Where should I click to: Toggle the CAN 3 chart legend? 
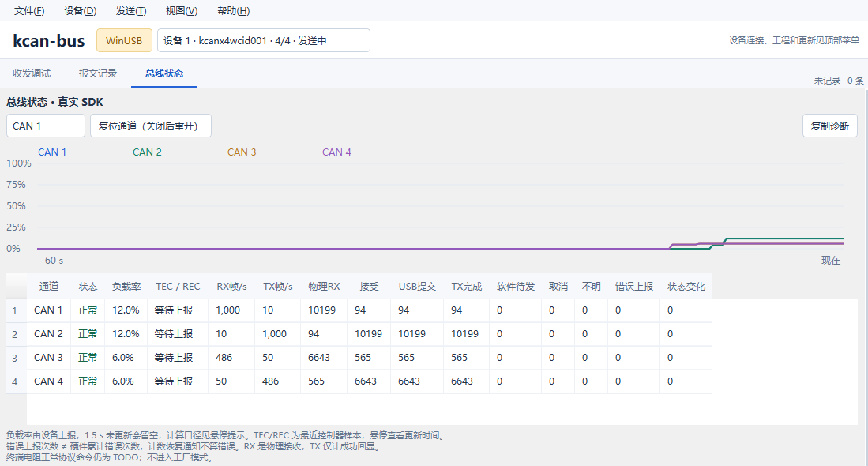pos(242,152)
